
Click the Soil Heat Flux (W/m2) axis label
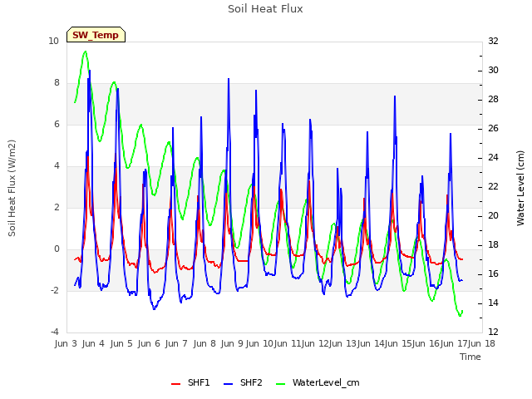(x=12, y=188)
